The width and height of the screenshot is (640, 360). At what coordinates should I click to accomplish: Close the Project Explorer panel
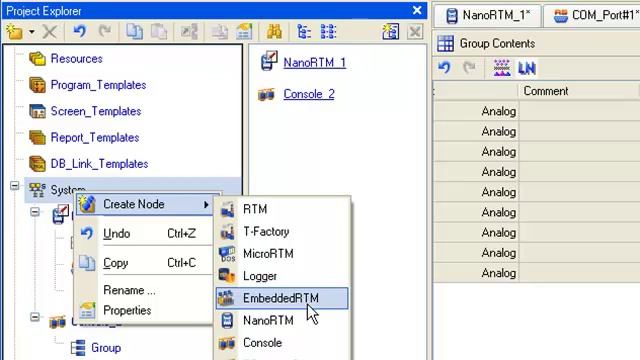pos(417,10)
